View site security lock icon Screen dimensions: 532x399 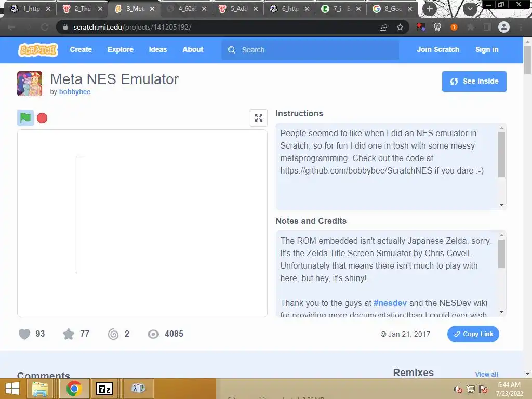(x=65, y=27)
